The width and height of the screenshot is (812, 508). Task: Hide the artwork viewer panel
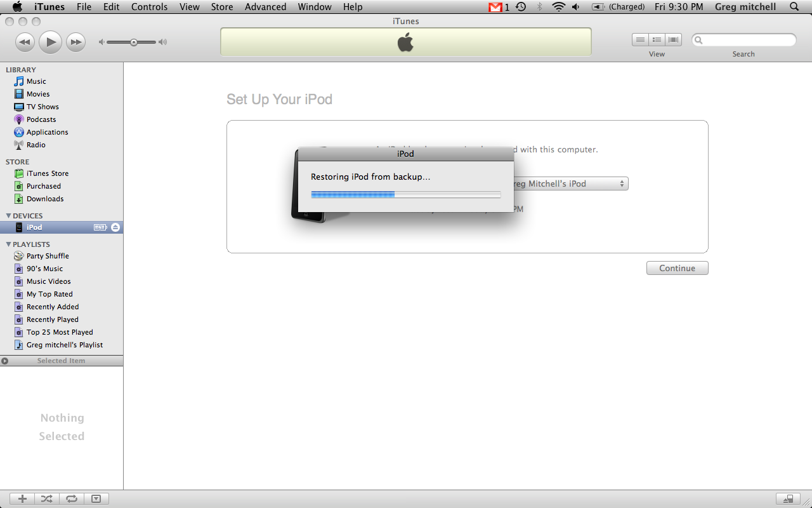click(96, 499)
